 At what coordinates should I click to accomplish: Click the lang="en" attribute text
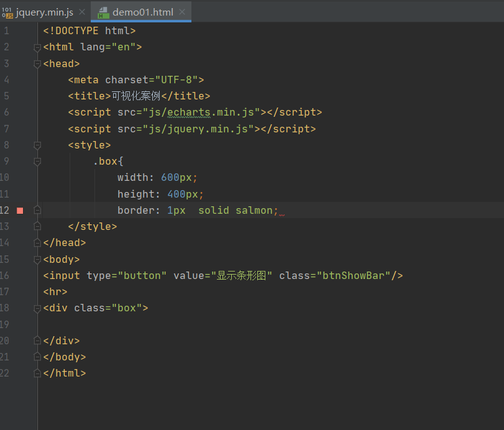coord(108,47)
